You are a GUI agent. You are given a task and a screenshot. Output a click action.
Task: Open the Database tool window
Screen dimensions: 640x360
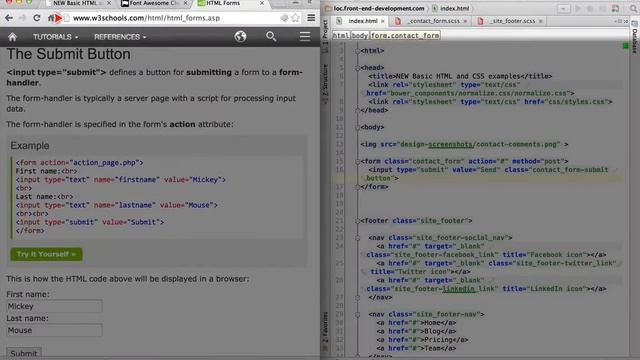(635, 37)
